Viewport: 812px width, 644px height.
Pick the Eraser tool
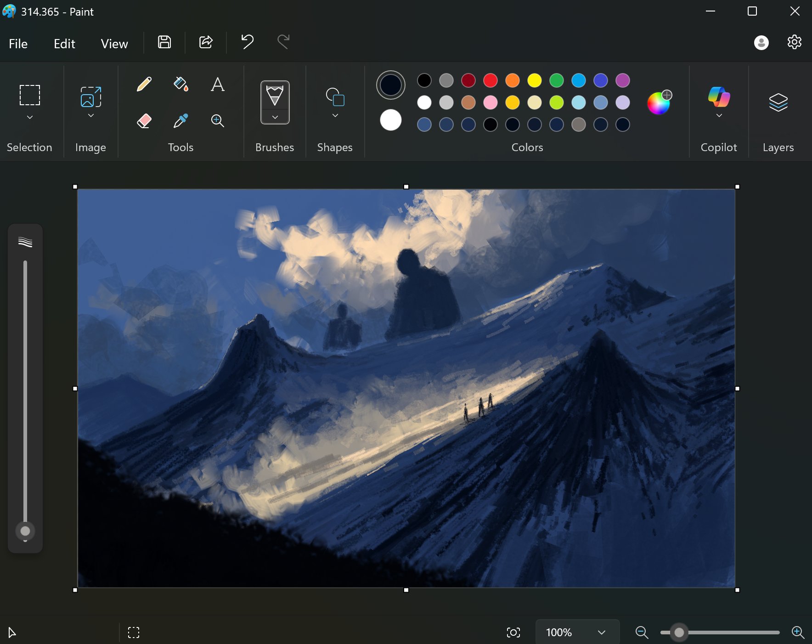tap(144, 121)
